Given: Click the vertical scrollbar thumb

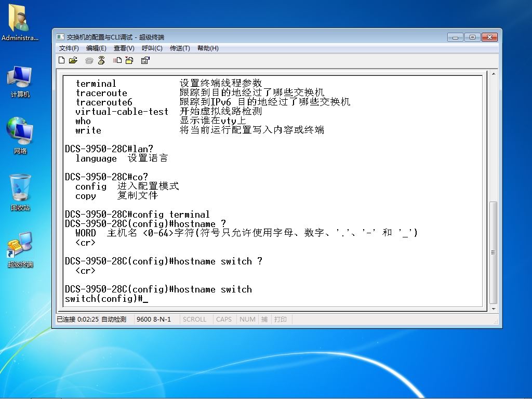Looking at the screenshot, I should 494,252.
